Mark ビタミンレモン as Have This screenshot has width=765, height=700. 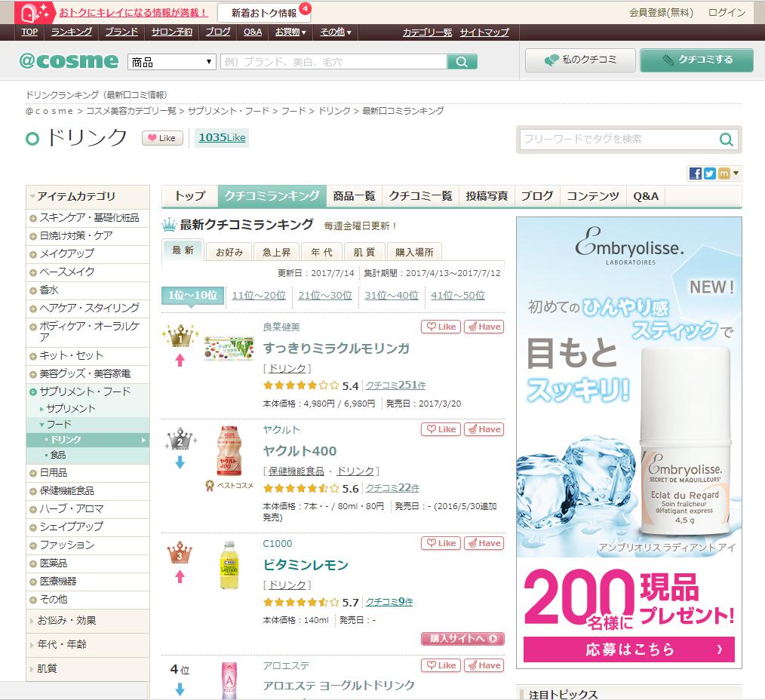[x=484, y=543]
